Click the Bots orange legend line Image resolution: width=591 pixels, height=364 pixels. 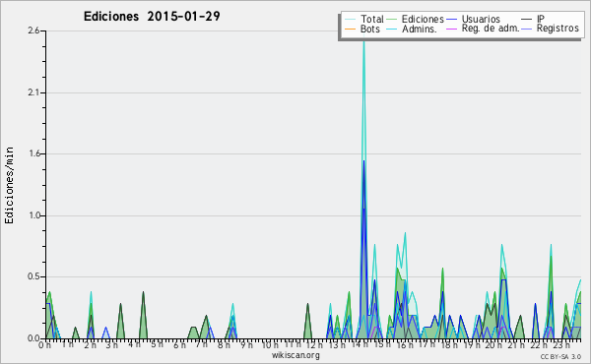pos(350,29)
